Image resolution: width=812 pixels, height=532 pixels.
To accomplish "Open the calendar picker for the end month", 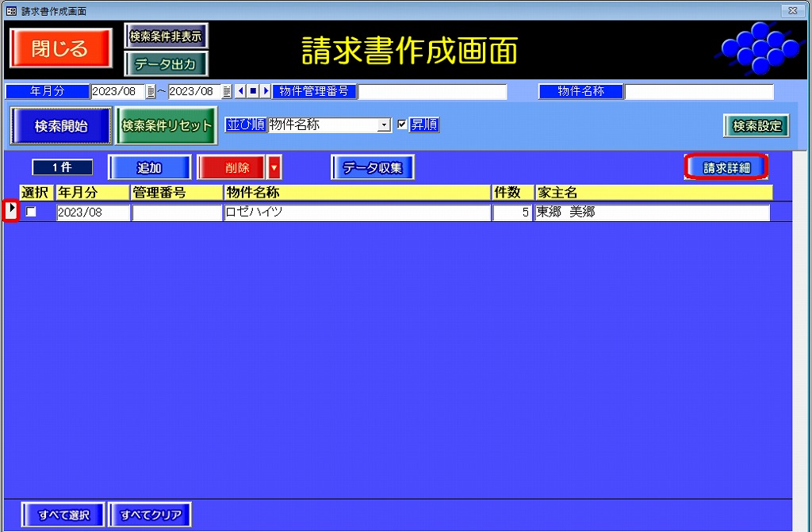I will [x=227, y=92].
